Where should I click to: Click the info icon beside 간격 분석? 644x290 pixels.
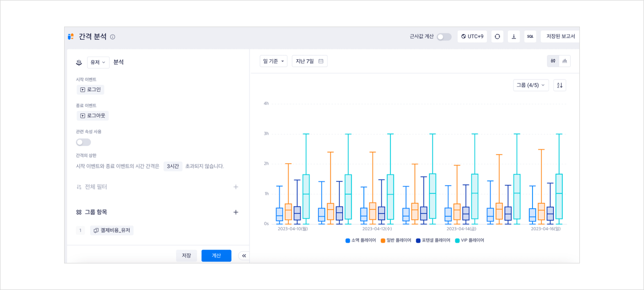[x=113, y=37]
